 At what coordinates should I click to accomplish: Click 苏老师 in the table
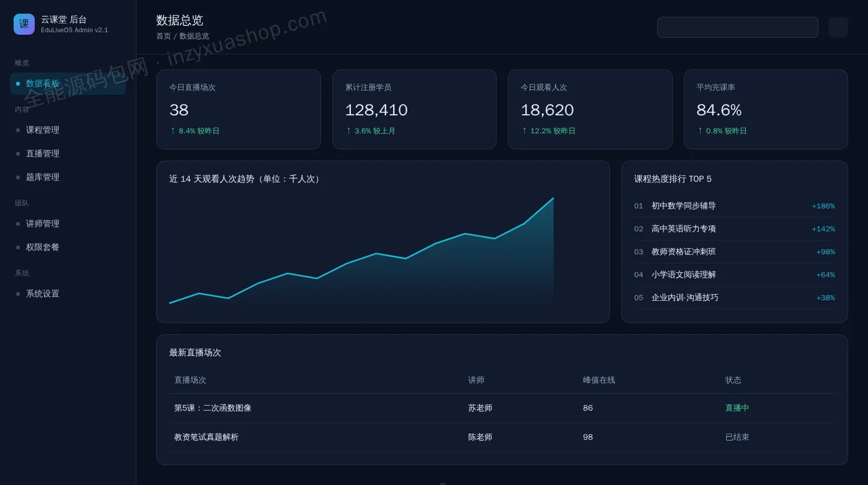(x=480, y=408)
